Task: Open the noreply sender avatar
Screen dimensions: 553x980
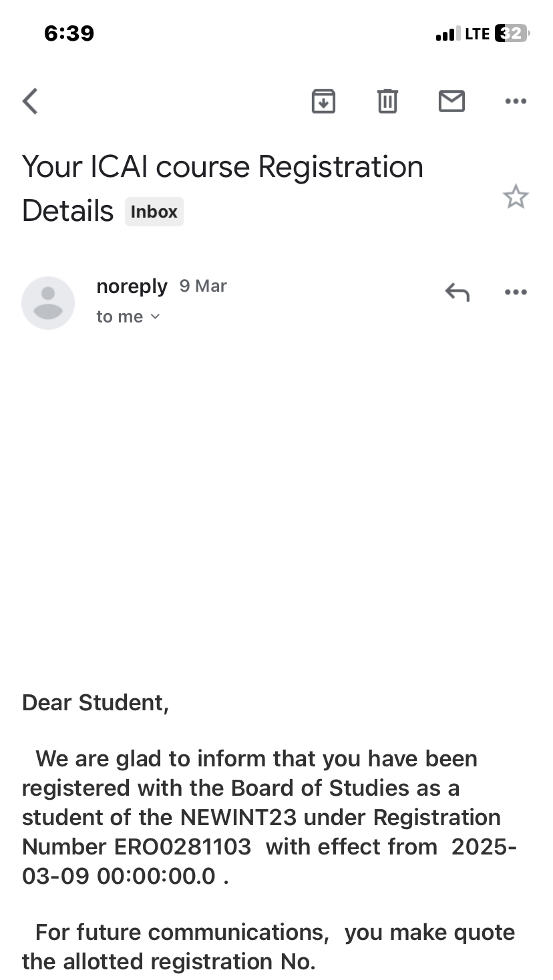Action: point(48,302)
